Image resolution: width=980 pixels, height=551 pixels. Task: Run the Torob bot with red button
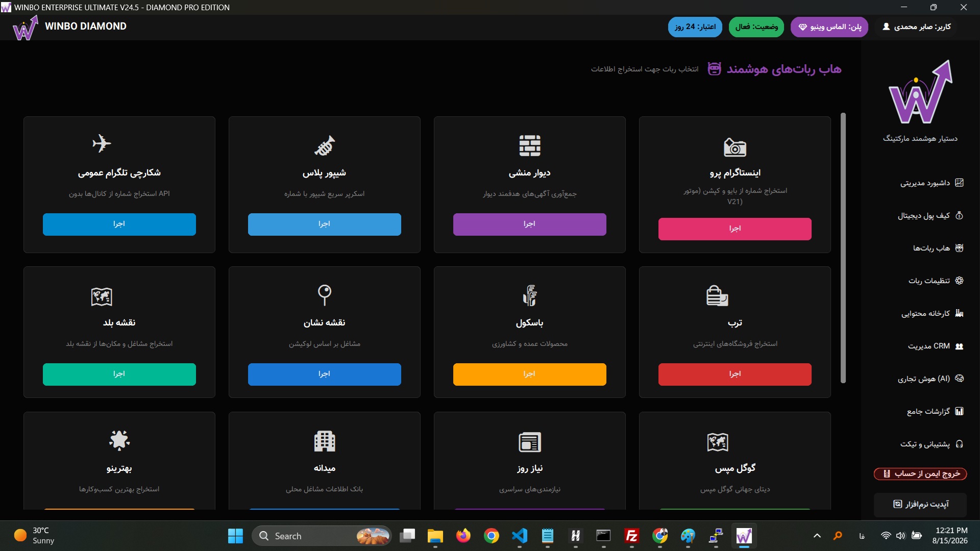pos(735,374)
